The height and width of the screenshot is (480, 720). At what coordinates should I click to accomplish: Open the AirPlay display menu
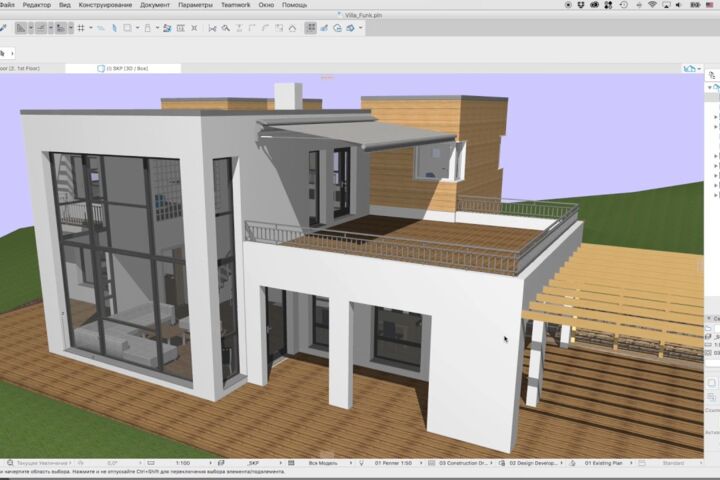coord(666,5)
